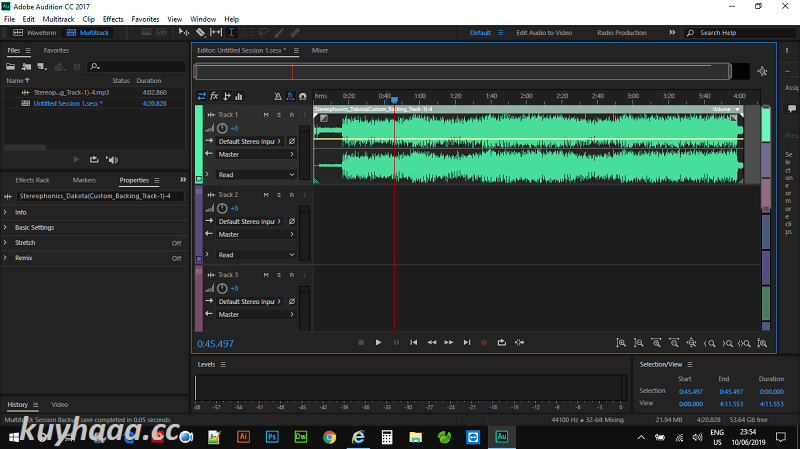The image size is (800, 449).
Task: Open Track 2 Read automation dropdown
Action: (256, 255)
